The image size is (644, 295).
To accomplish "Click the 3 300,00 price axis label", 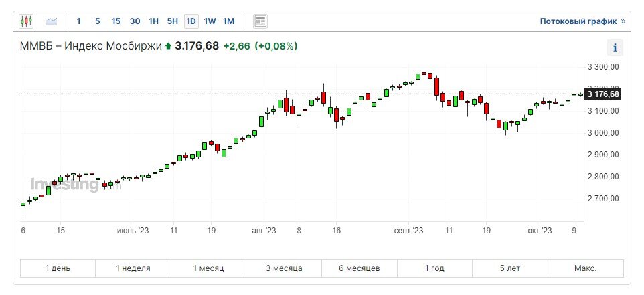I will pyautogui.click(x=603, y=67).
